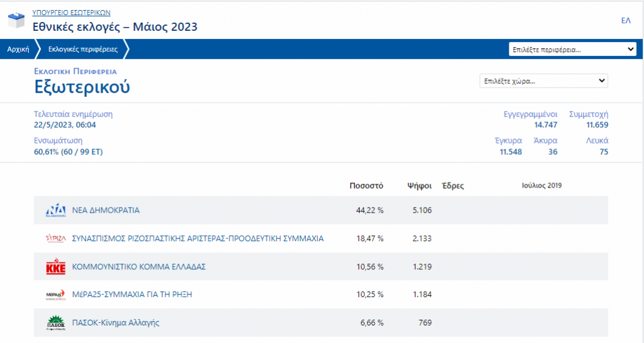This screenshot has height=343, width=644.
Task: Open the 'Επιλέξτε περιφέρεια...' dropdown
Action: (572, 49)
